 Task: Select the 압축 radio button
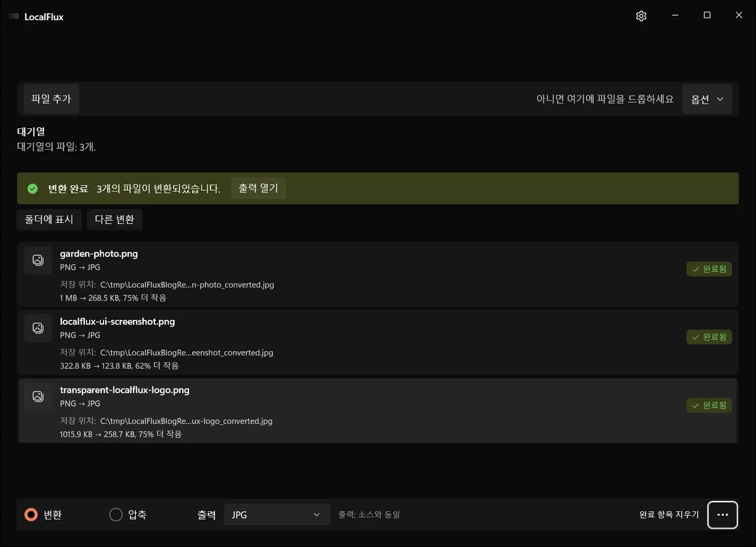pyautogui.click(x=116, y=515)
